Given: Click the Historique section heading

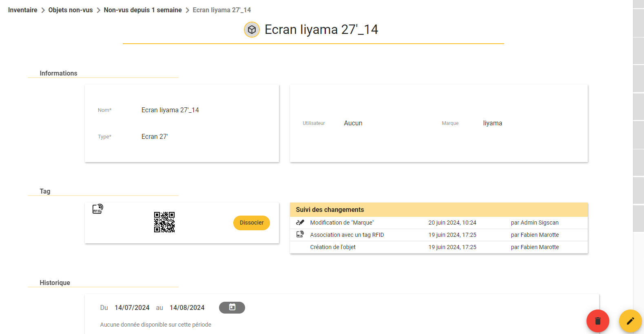Looking at the screenshot, I should click(55, 283).
